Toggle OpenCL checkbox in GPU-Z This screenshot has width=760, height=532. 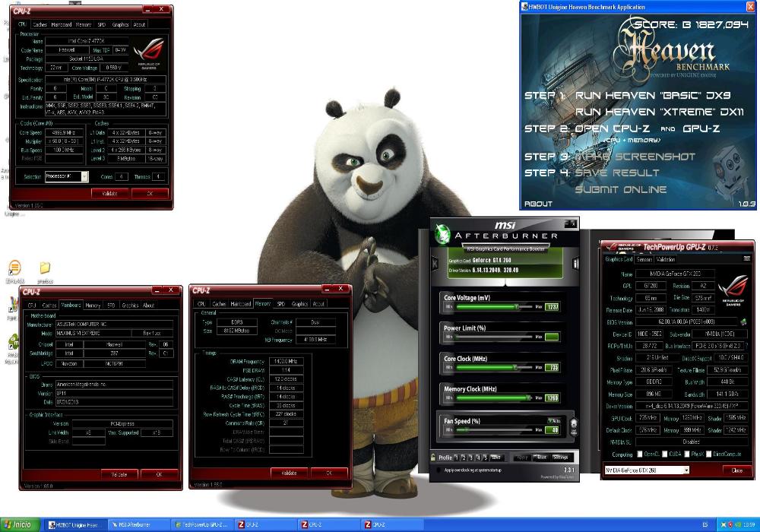tap(640, 454)
